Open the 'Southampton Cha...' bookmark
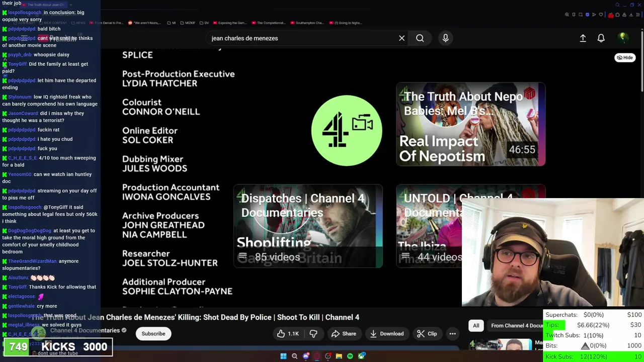 pos(306,23)
